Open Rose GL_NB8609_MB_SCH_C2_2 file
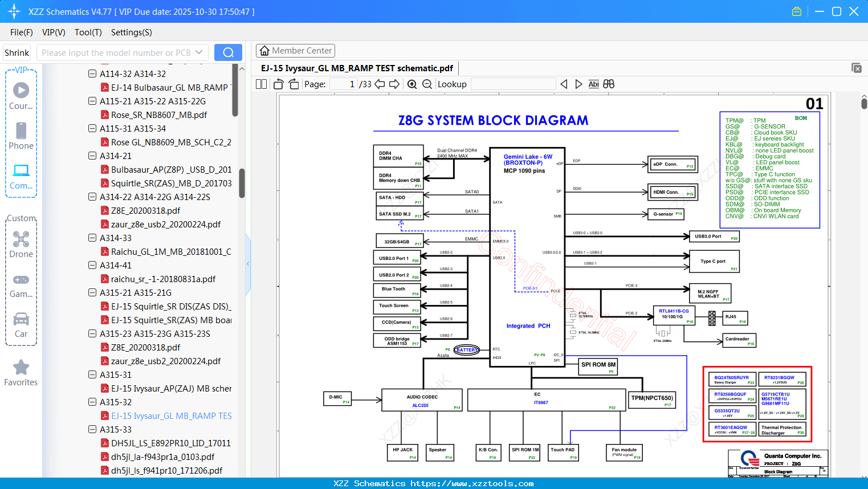Image resolution: width=868 pixels, height=489 pixels. pos(171,142)
